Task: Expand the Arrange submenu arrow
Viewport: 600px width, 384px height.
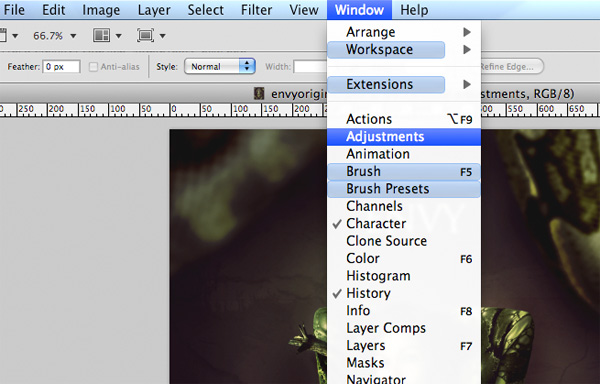Action: pyautogui.click(x=467, y=32)
